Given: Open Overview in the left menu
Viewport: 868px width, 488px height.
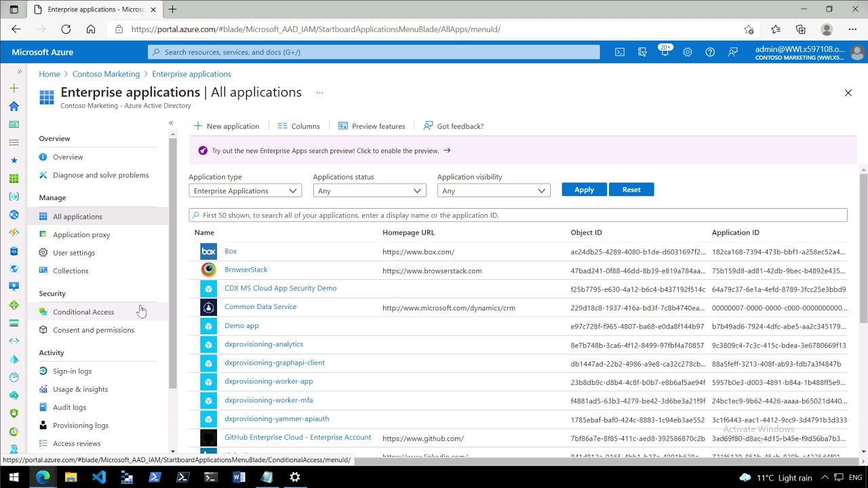Looking at the screenshot, I should coord(68,157).
